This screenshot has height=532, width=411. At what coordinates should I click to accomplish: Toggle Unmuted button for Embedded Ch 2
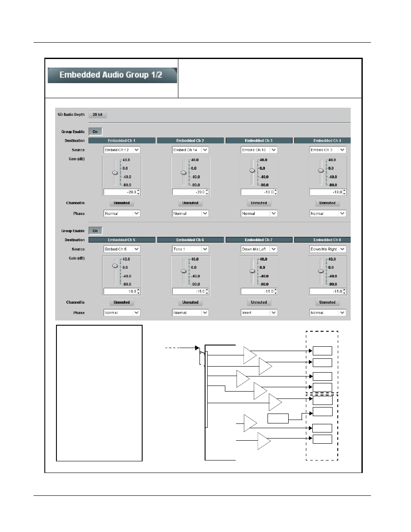coord(190,203)
